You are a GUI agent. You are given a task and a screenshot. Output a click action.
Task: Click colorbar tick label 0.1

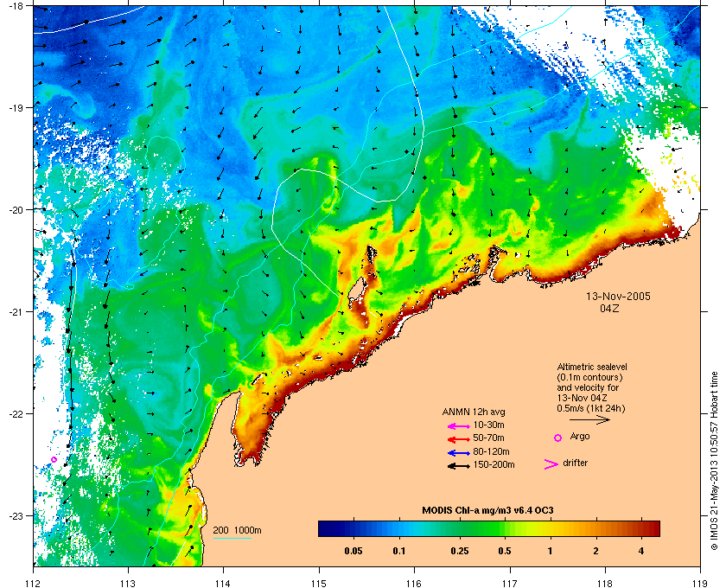(x=399, y=551)
